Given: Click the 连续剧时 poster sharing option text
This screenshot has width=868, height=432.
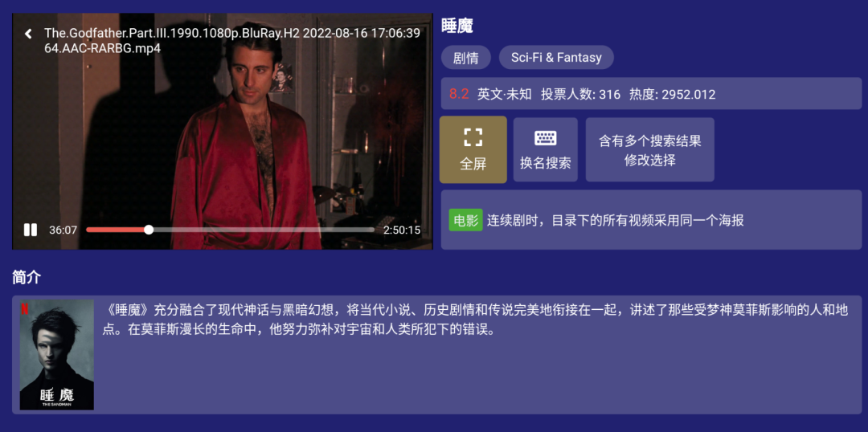Looking at the screenshot, I should click(x=615, y=221).
